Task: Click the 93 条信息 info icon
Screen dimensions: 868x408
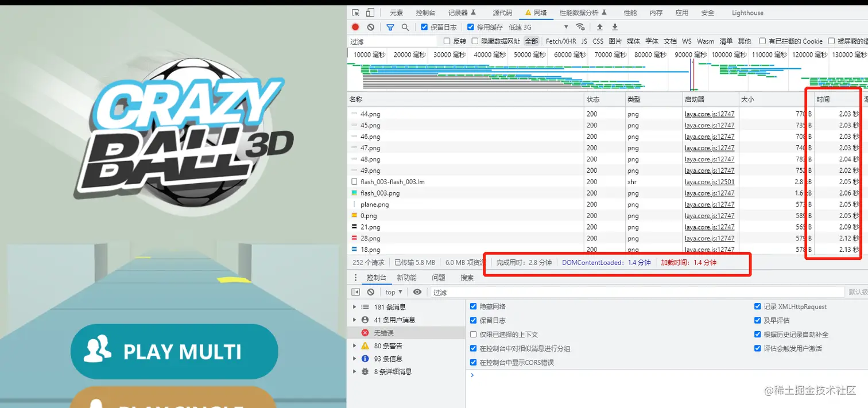Action: point(365,359)
